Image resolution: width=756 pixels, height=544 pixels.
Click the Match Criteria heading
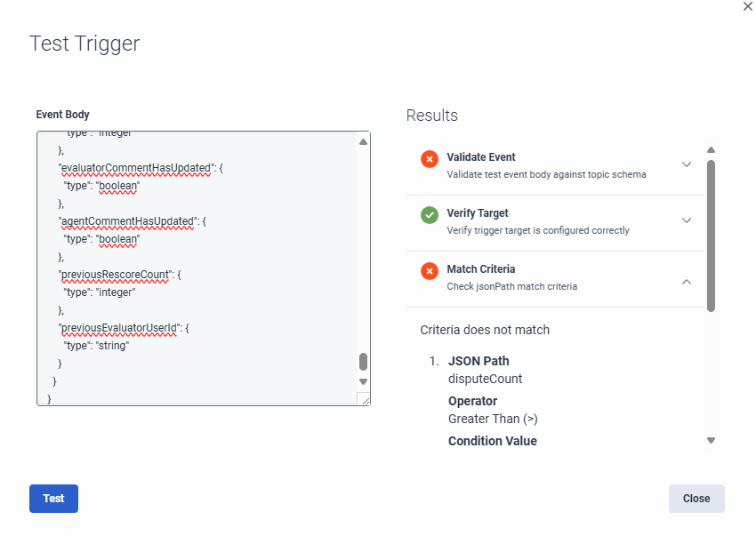481,268
